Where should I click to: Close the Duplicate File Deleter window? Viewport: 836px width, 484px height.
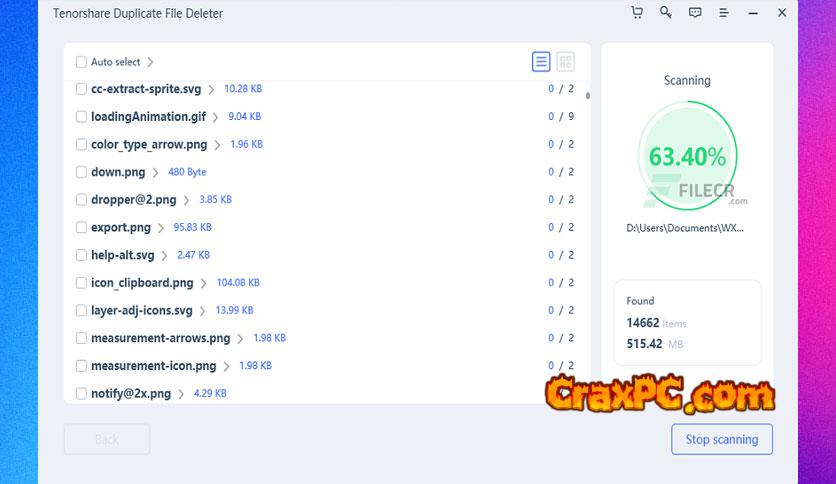pos(782,13)
